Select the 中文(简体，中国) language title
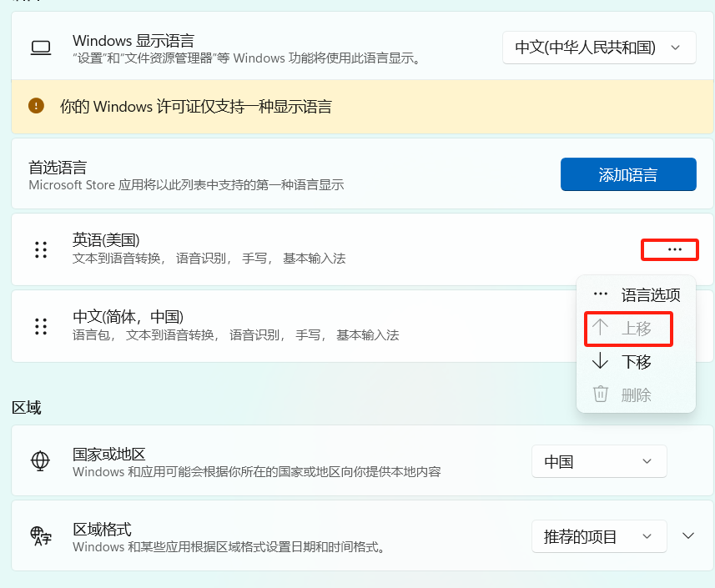This screenshot has height=588, width=715. pos(128,316)
